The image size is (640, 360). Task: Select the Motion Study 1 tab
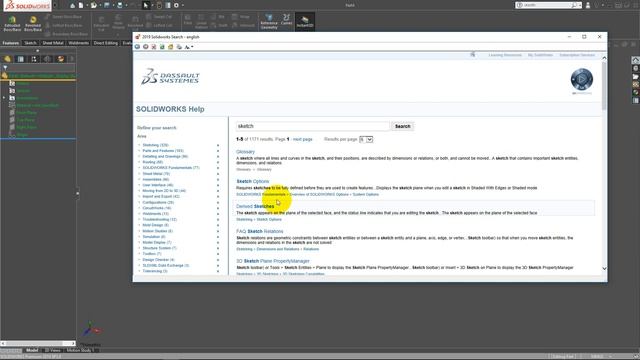point(80,350)
